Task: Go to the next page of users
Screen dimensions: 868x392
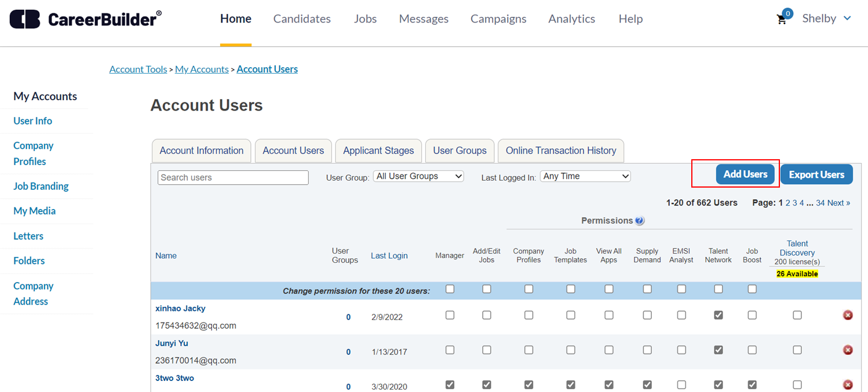Action: (838, 203)
